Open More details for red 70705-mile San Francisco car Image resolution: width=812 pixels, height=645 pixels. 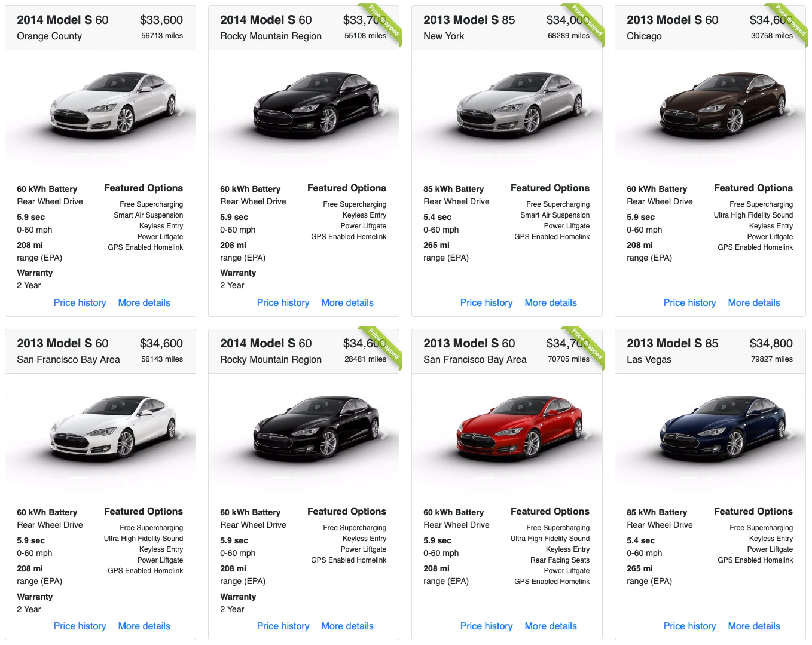(551, 626)
